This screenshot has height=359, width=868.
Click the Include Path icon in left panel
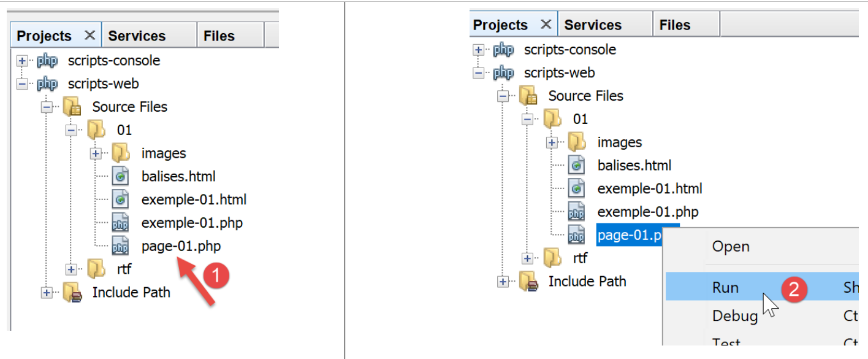coord(72,293)
